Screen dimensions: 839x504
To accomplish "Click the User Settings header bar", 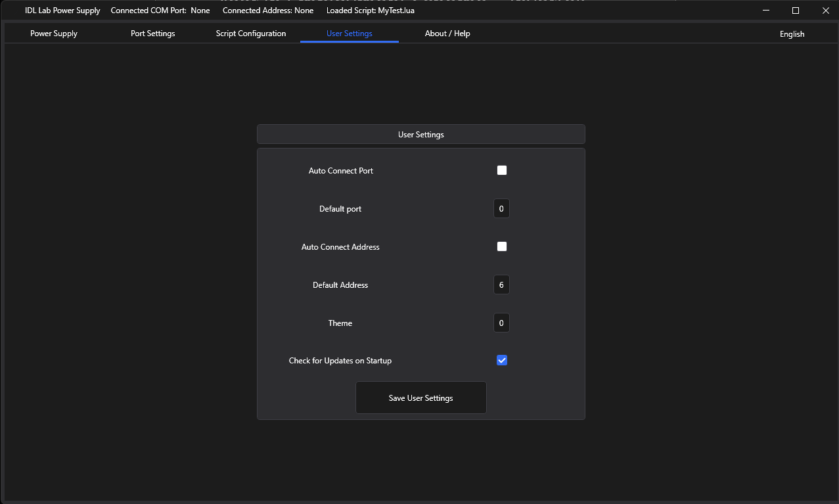I will [420, 135].
